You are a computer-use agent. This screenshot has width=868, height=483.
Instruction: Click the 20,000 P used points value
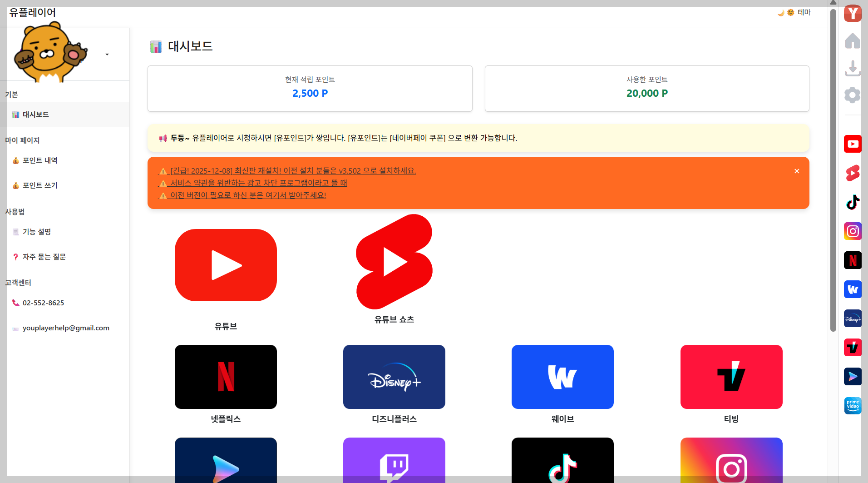pyautogui.click(x=647, y=93)
